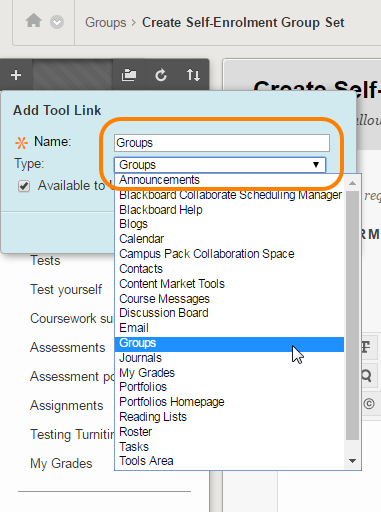Refresh the course menu with the circular arrow
Viewport: 381px width, 512px height.
tap(161, 75)
